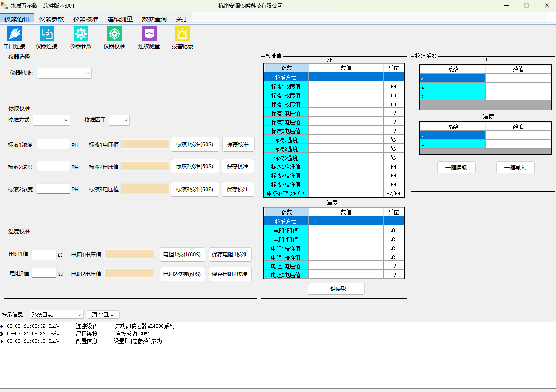The image size is (556, 392).
Task: Click the 标液1浓度 input field
Action: [x=54, y=144]
